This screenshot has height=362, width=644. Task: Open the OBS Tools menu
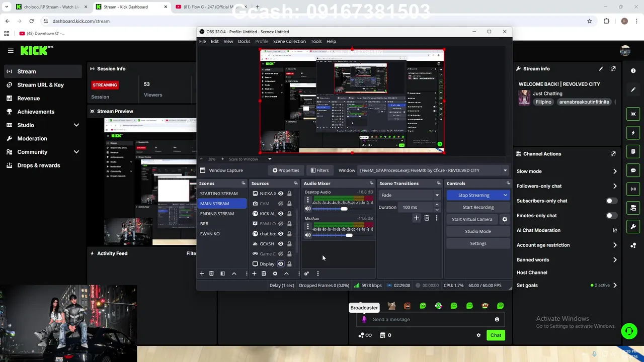click(316, 41)
